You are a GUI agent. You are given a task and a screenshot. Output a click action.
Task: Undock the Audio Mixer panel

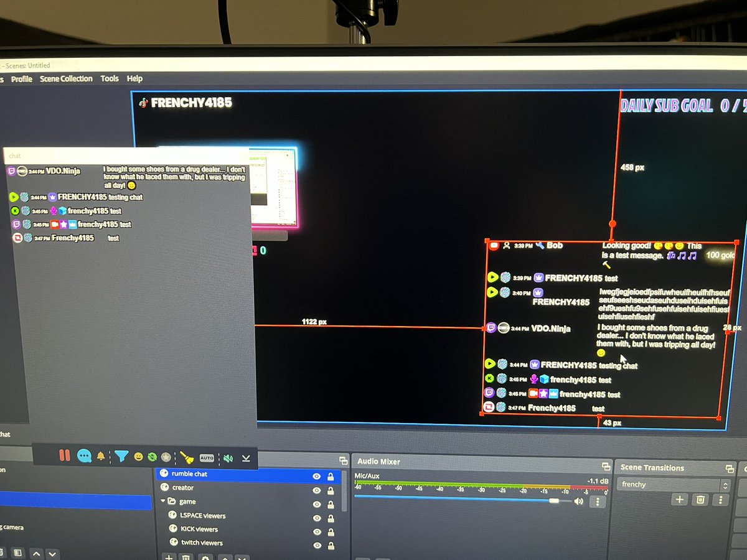pyautogui.click(x=606, y=466)
